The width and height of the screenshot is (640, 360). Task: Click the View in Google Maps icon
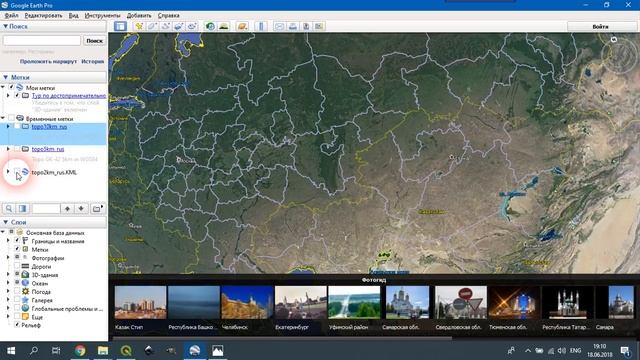click(x=319, y=26)
